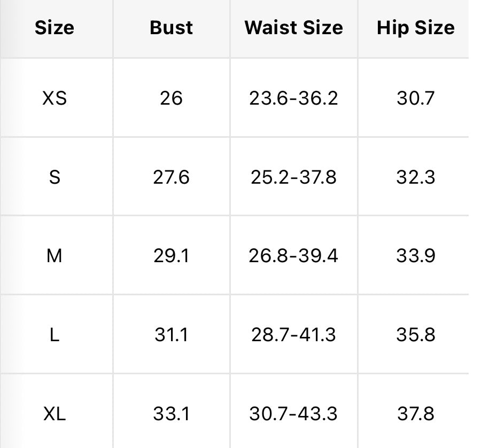Click bust value 29.1 cell

pyautogui.click(x=171, y=256)
